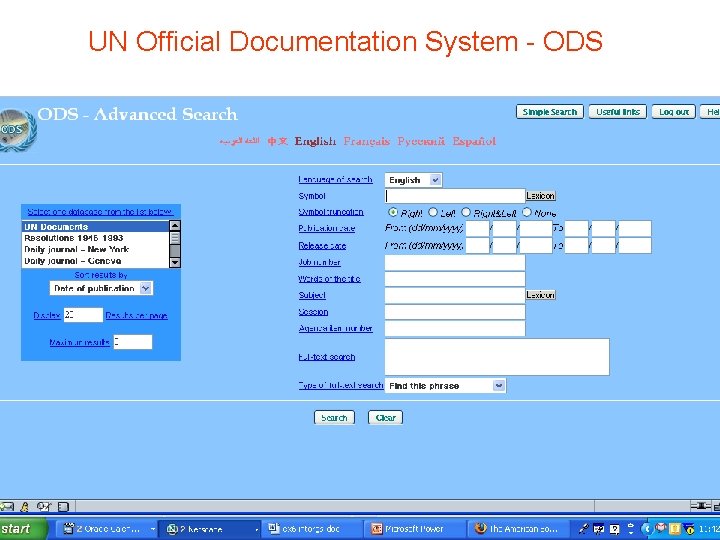This screenshot has height=540, width=720.
Task: Click the Clear button
Action: [x=385, y=417]
